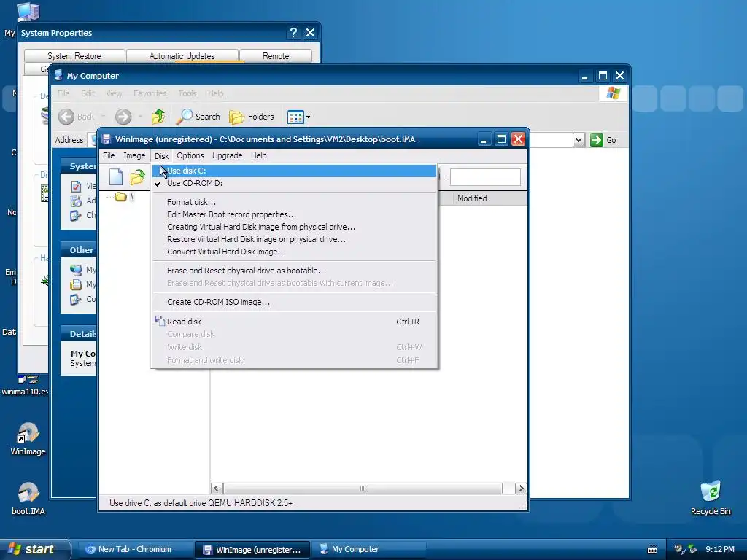Expand address bar dropdown in My Computer
This screenshot has width=747, height=560.
click(x=578, y=140)
